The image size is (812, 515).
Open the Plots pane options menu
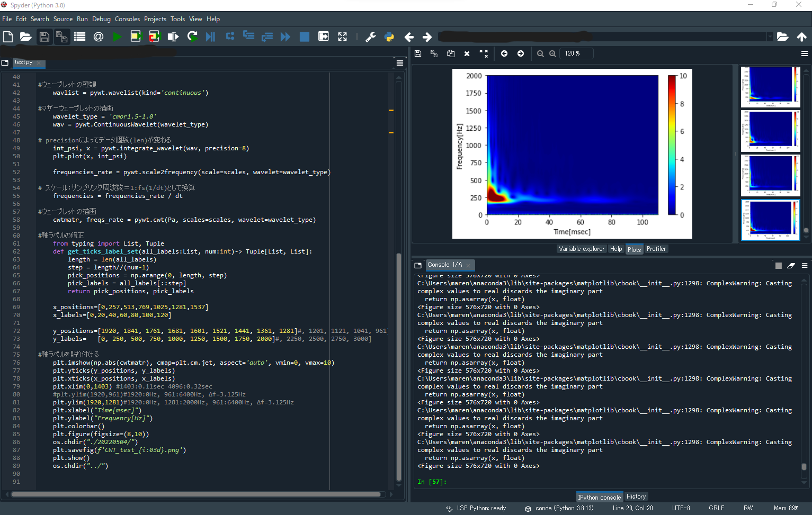tap(804, 53)
